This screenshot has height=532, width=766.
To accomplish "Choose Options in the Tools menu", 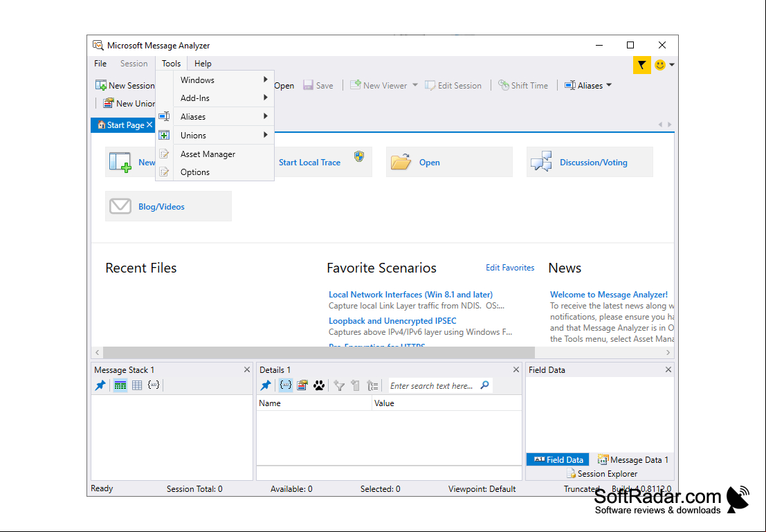I will pyautogui.click(x=224, y=172).
